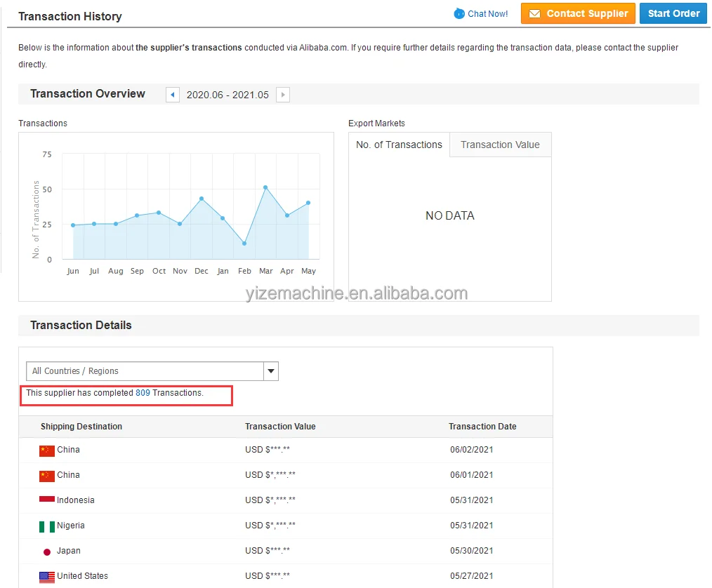
Task: Click the February low data point on chart
Action: click(244, 243)
